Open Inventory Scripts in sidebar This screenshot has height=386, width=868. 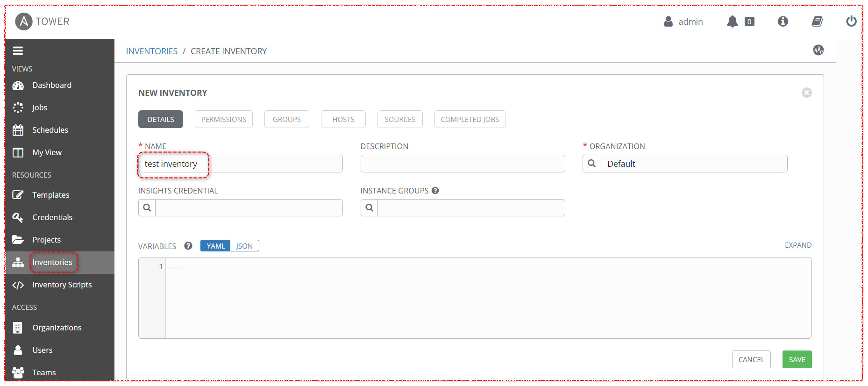(x=62, y=285)
